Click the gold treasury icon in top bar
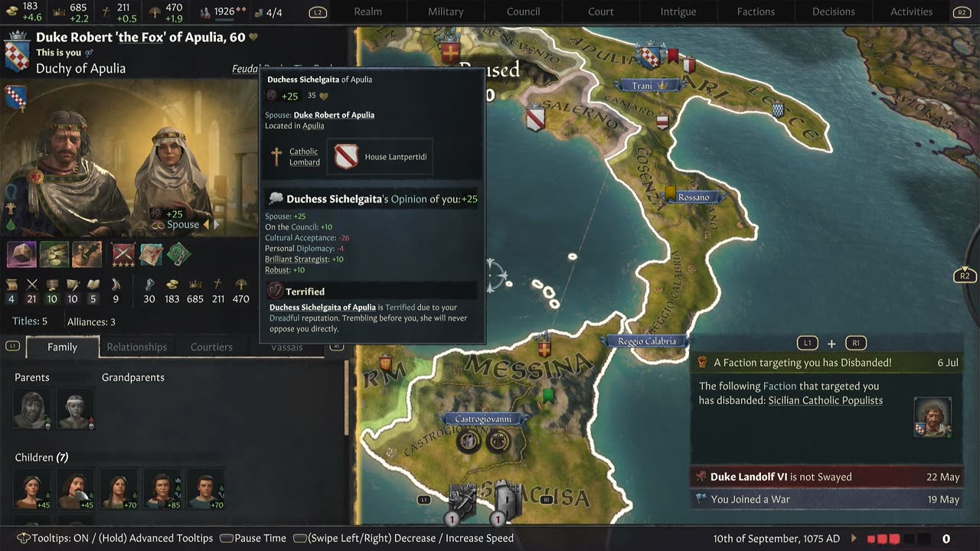The image size is (980, 551). 11,6
